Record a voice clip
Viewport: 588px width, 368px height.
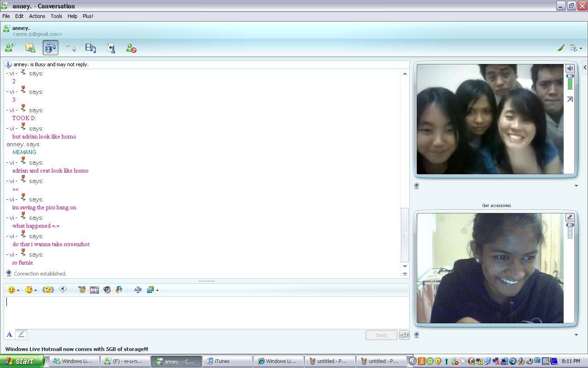point(63,290)
